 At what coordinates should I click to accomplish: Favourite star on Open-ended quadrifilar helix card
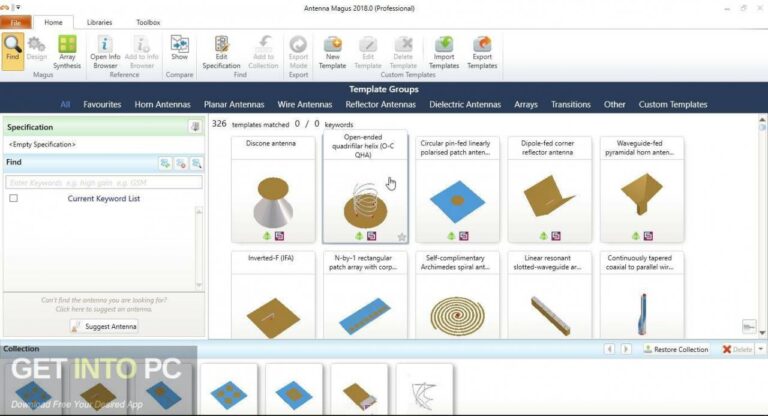coord(402,237)
